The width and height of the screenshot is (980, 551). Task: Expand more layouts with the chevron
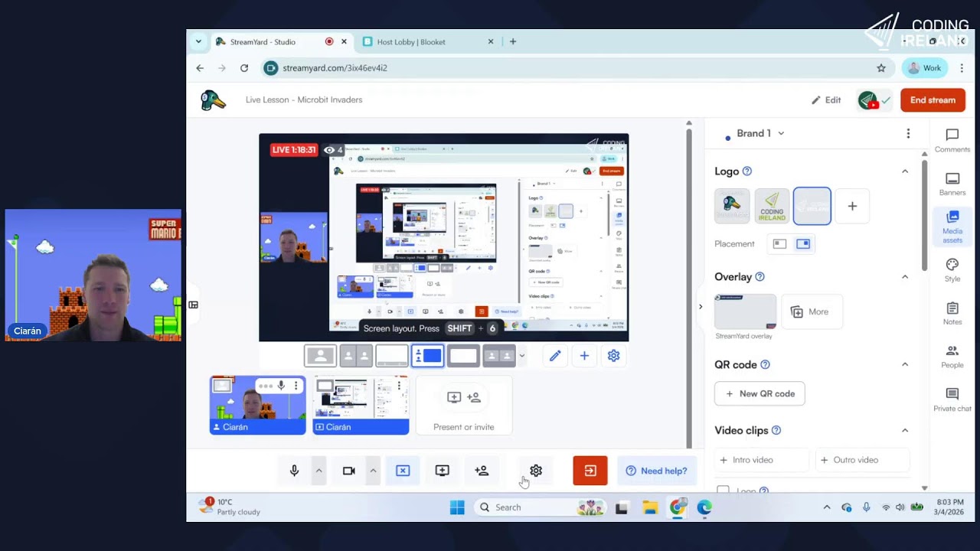coord(522,356)
